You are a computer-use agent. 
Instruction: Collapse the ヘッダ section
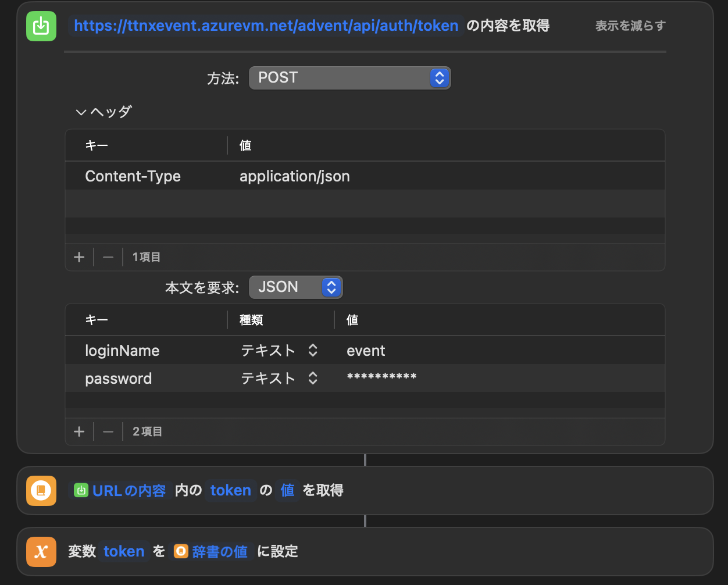pyautogui.click(x=81, y=112)
